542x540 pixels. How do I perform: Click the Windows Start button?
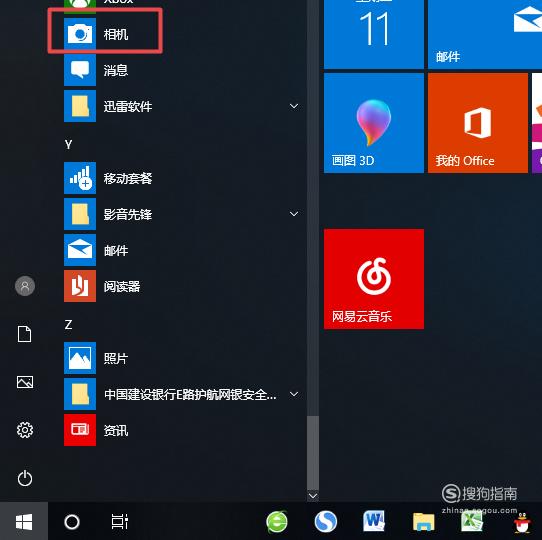tap(24, 521)
